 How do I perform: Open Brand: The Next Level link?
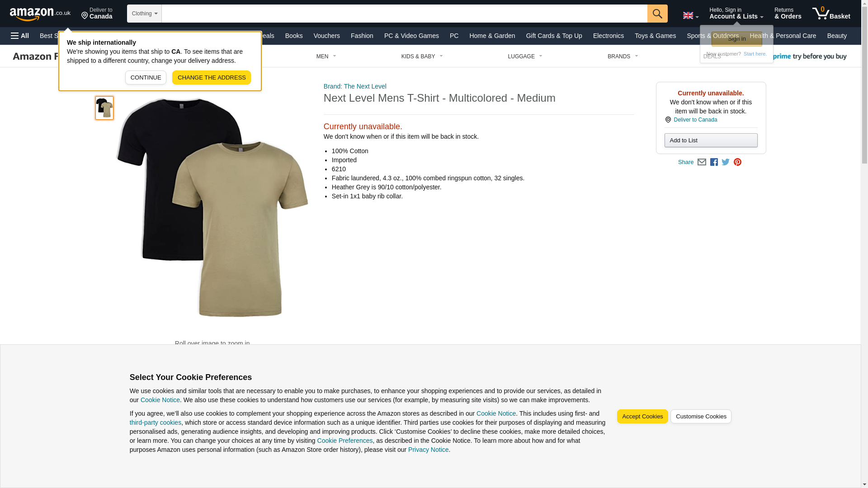pyautogui.click(x=355, y=86)
